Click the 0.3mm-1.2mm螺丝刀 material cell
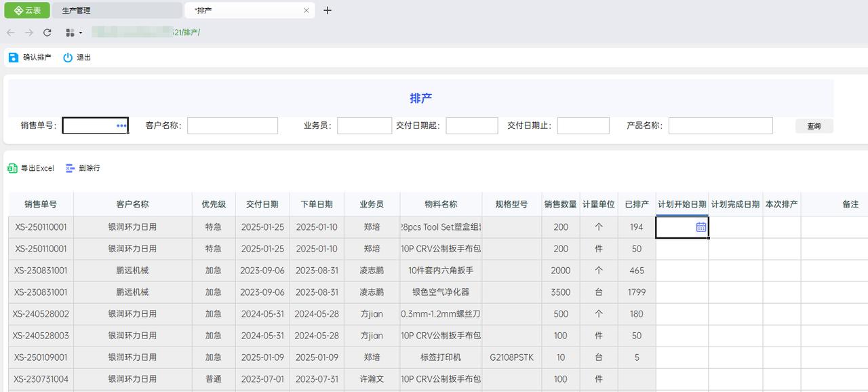868x392 pixels. (x=441, y=314)
